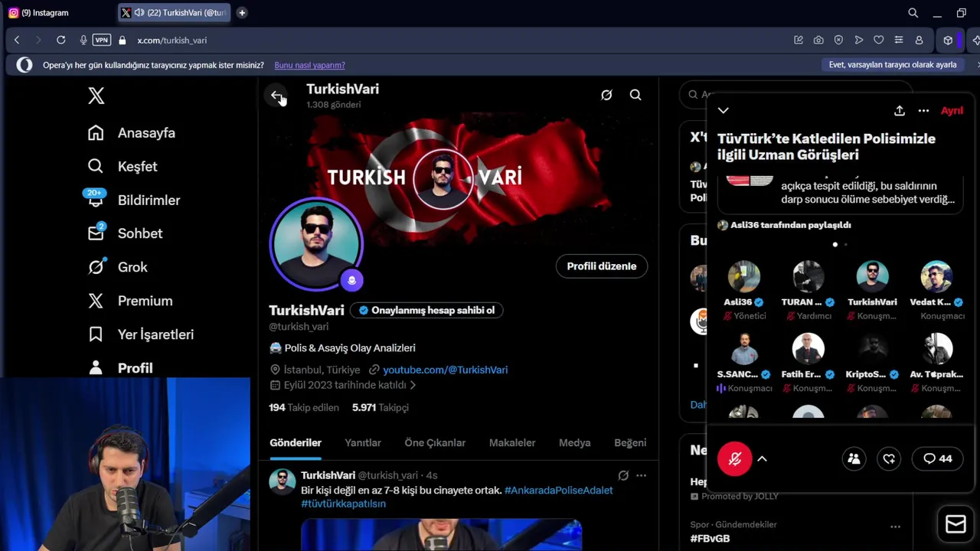The height and width of the screenshot is (551, 980).
Task: Switch to Beğeni tab
Action: 630,442
